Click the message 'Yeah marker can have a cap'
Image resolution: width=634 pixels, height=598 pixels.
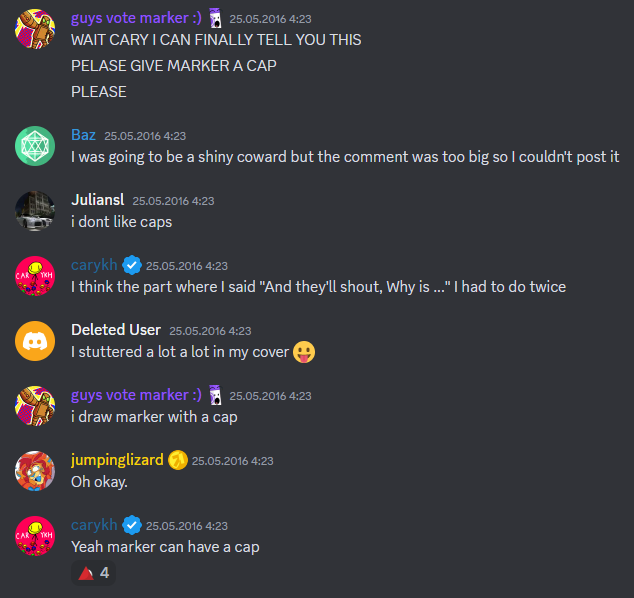(165, 547)
